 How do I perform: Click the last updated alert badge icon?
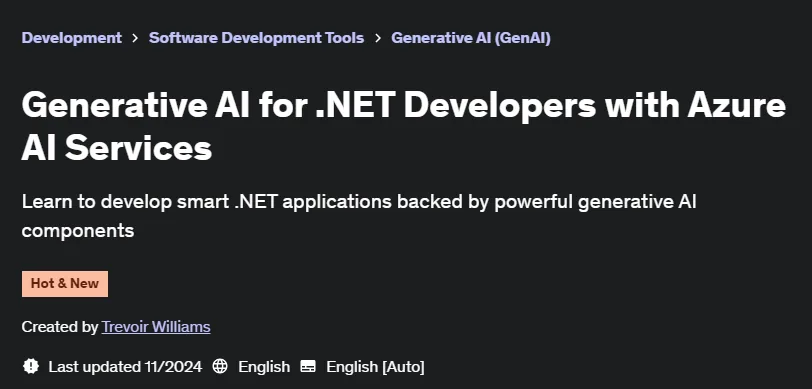(x=31, y=367)
